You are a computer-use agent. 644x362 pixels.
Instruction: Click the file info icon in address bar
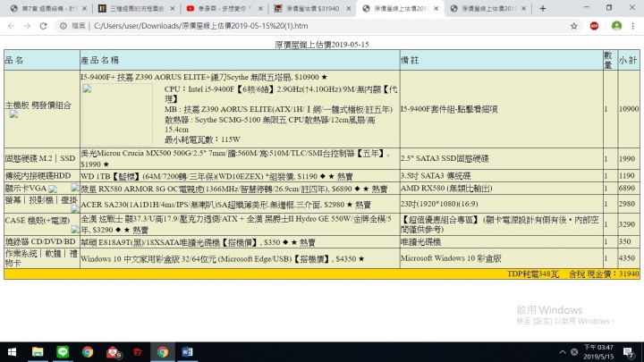click(x=64, y=26)
